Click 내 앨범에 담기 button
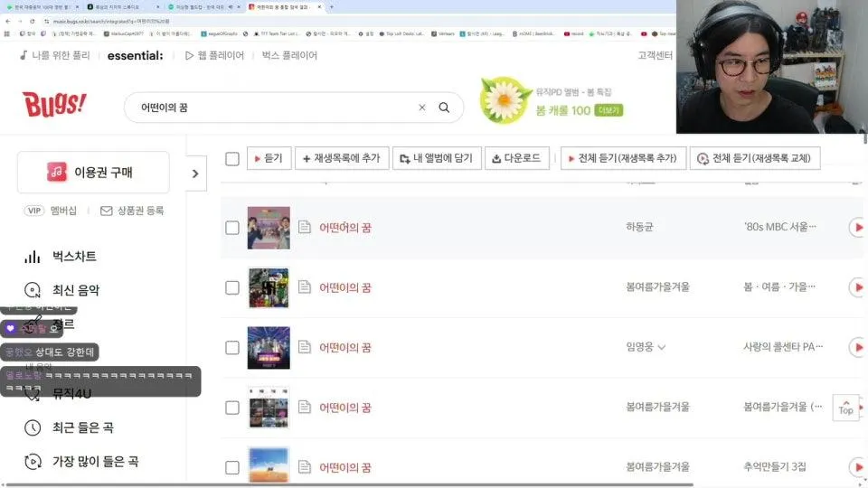This screenshot has height=488, width=868. pos(437,158)
